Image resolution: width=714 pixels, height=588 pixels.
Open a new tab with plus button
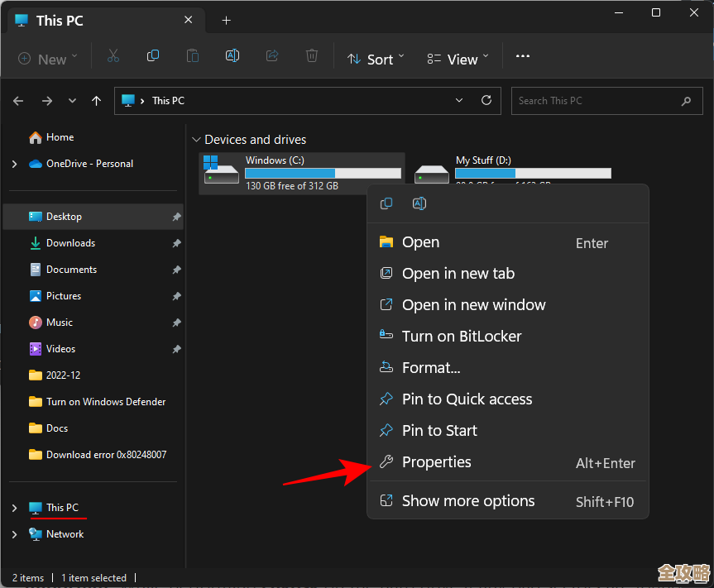[226, 21]
